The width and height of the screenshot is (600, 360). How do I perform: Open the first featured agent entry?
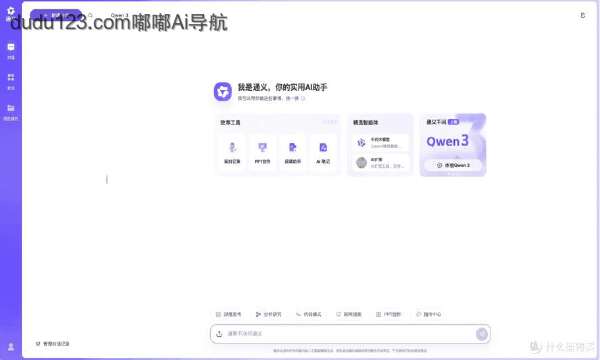click(380, 143)
